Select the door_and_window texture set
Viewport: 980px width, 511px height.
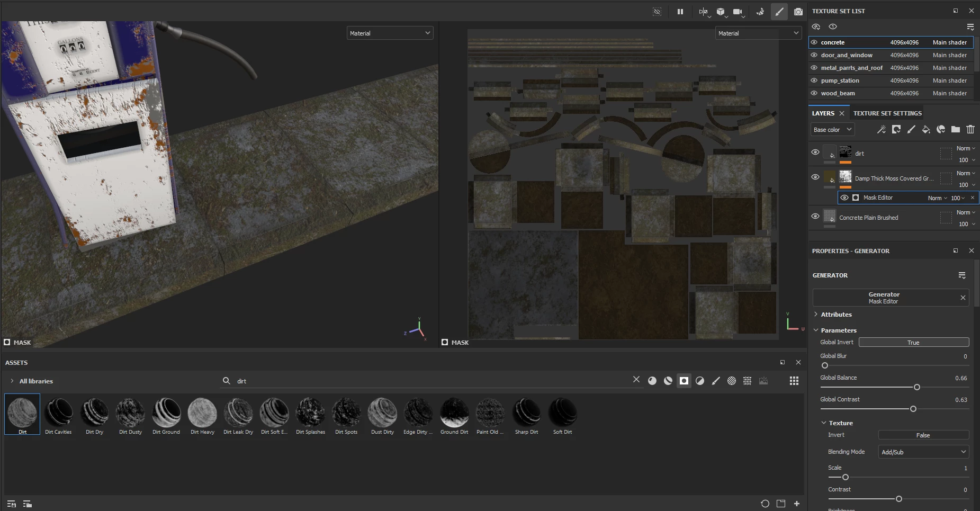tap(847, 55)
